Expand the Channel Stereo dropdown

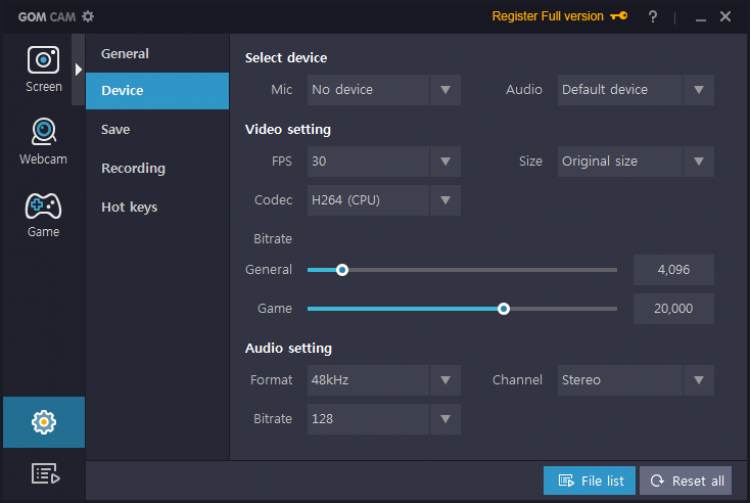click(698, 380)
